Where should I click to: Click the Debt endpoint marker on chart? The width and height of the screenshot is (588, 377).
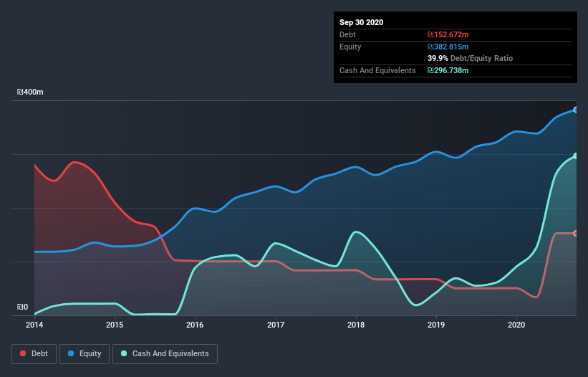coord(576,234)
